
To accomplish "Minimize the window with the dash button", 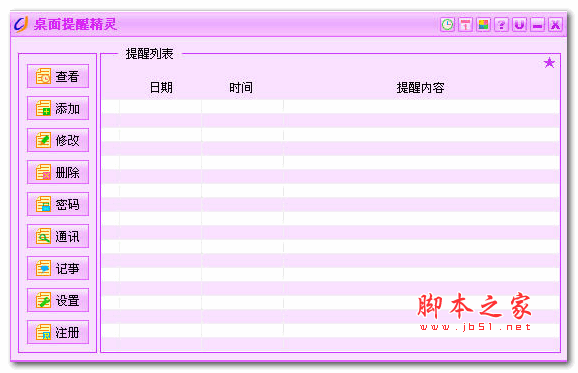I will 537,25.
